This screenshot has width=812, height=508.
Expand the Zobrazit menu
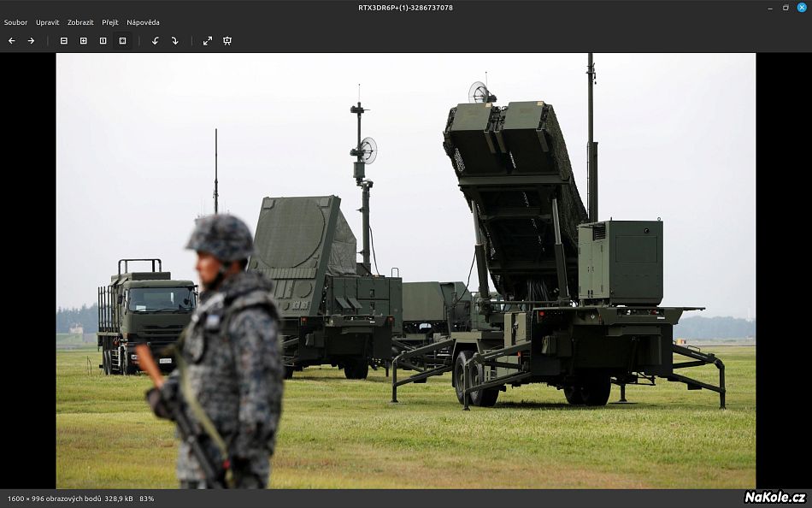80,22
